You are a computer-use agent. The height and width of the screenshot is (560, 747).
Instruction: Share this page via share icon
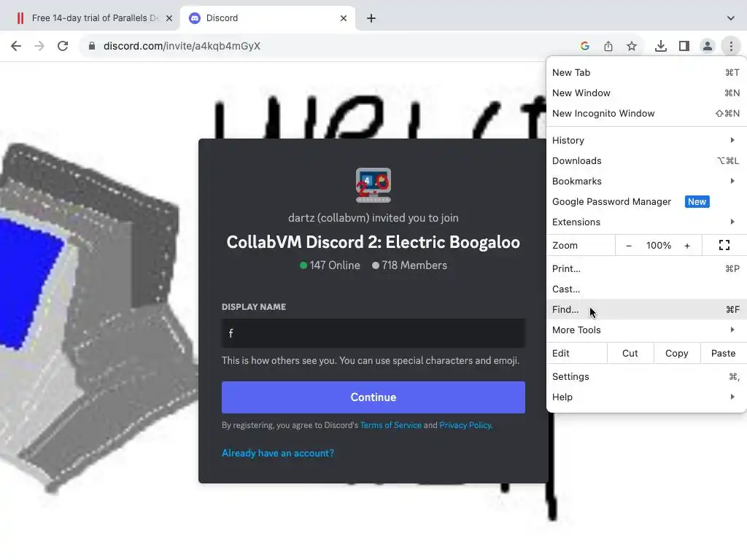(x=608, y=46)
